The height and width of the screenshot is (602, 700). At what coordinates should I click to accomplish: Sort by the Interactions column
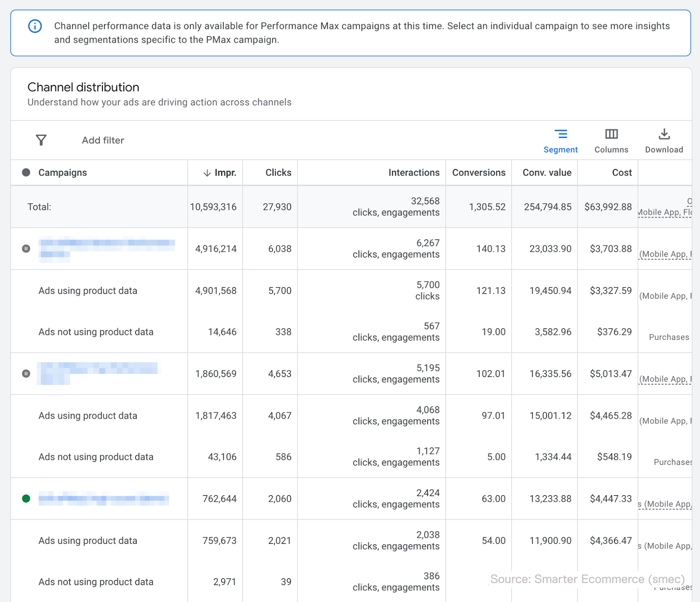[414, 173]
